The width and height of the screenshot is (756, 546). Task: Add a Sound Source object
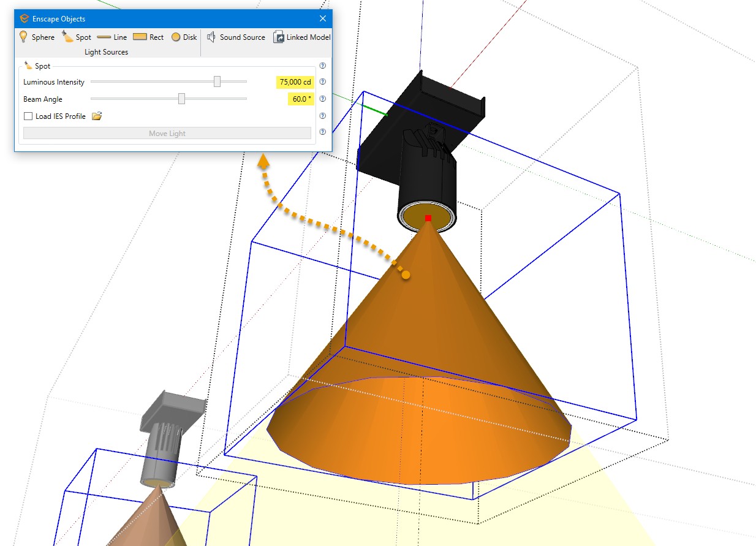point(236,37)
